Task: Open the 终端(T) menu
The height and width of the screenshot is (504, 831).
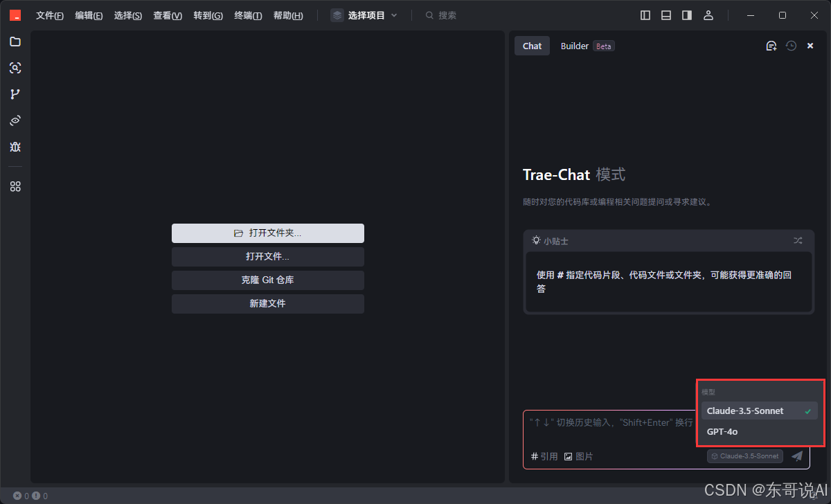Action: [248, 15]
